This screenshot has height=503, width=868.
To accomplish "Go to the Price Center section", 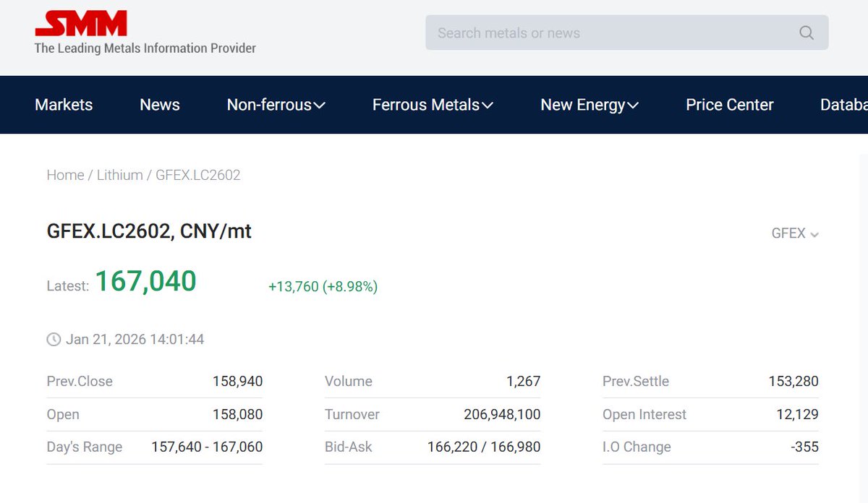I will (x=729, y=105).
